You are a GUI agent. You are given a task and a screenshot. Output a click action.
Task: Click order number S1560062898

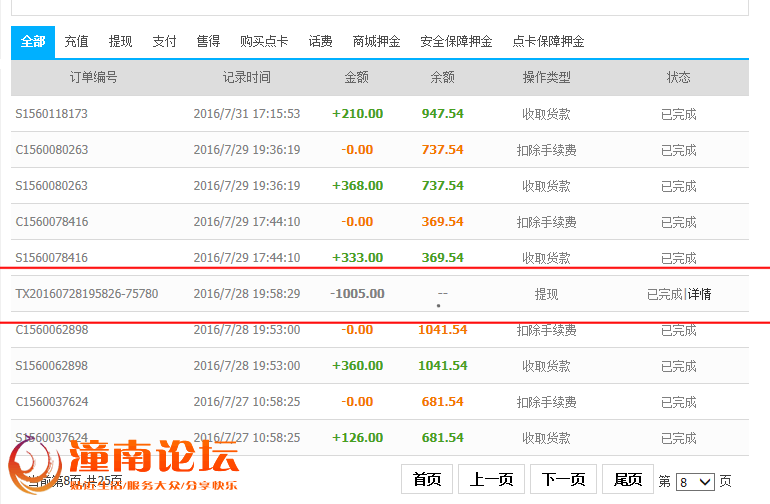[x=52, y=366]
